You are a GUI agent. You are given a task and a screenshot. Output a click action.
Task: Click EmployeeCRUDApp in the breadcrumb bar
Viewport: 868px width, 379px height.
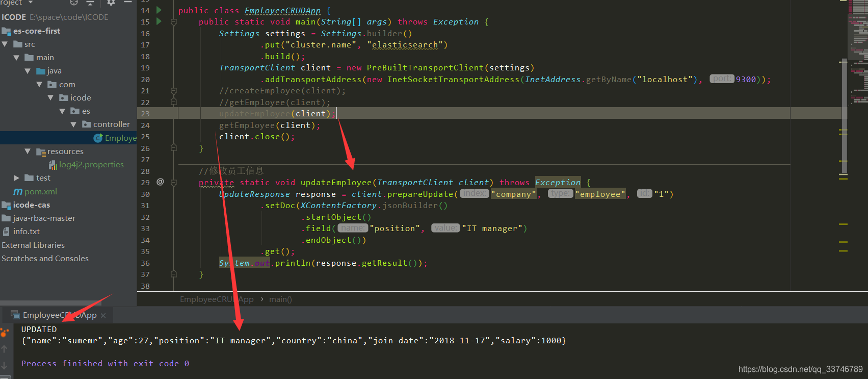217,299
